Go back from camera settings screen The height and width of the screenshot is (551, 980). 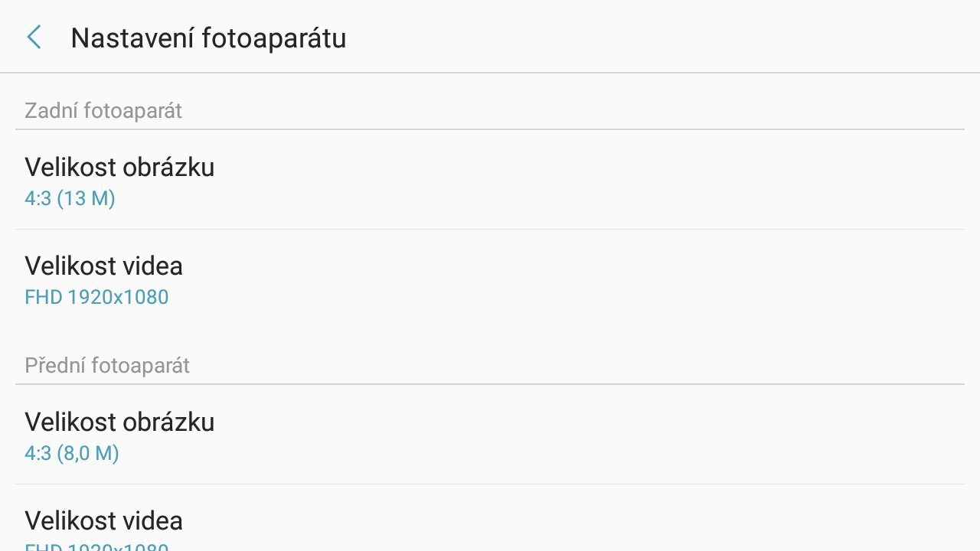[x=34, y=37]
